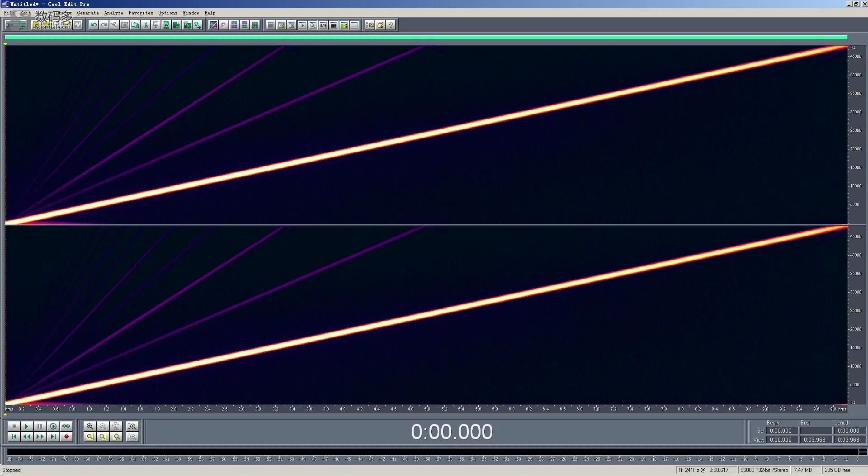
Task: Click the Rewind transport button
Action: coord(27,436)
